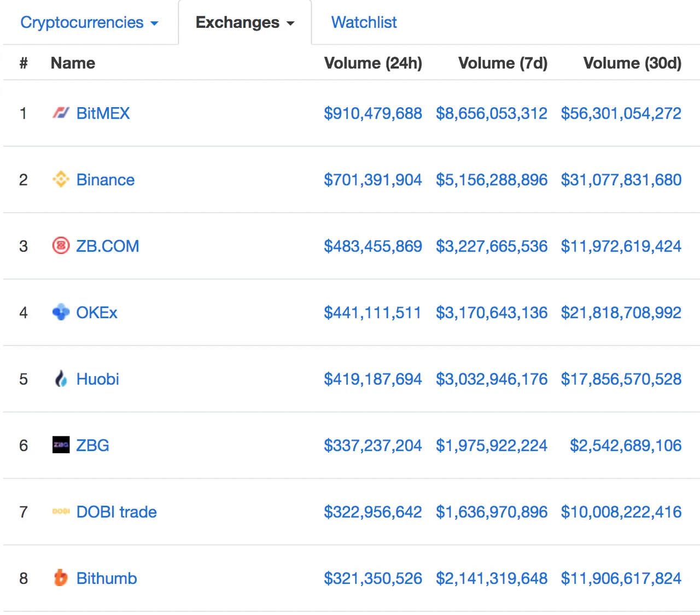Viewport: 700px width, 615px height.
Task: Click BitMEX 7d volume $8,656,053,312
Action: [x=492, y=113]
